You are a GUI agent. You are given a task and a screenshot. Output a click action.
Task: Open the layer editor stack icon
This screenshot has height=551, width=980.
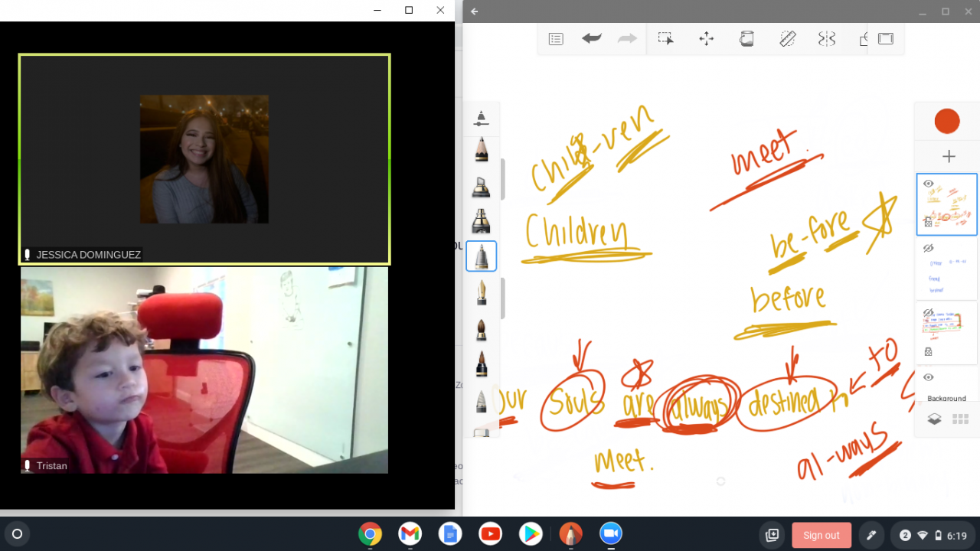(x=934, y=419)
